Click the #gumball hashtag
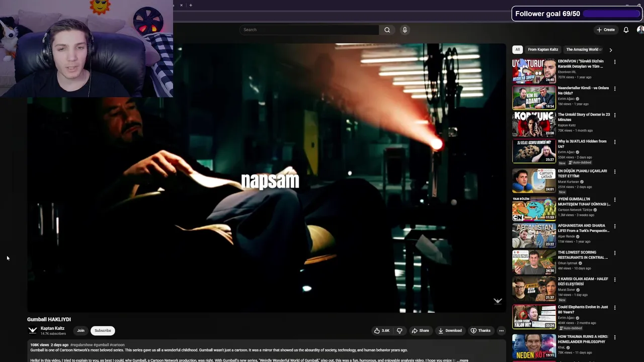 pos(101,345)
